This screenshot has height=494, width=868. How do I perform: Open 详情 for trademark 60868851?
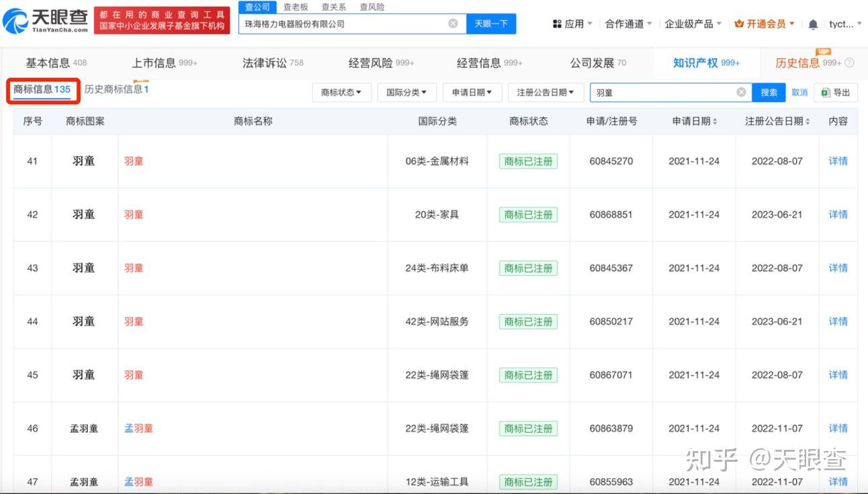838,215
